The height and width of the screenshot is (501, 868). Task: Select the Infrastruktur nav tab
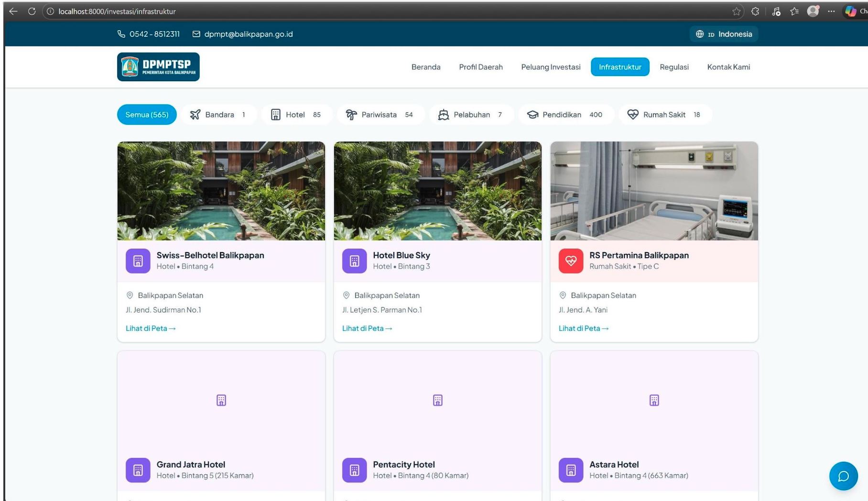coord(620,67)
